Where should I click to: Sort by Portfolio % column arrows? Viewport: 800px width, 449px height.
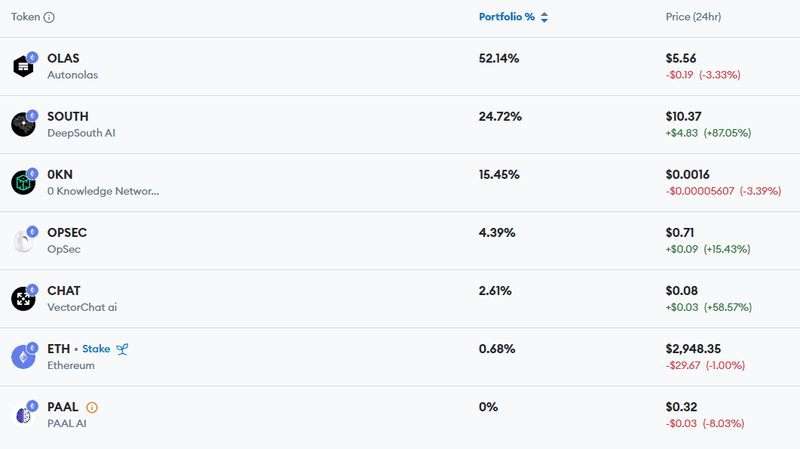544,17
